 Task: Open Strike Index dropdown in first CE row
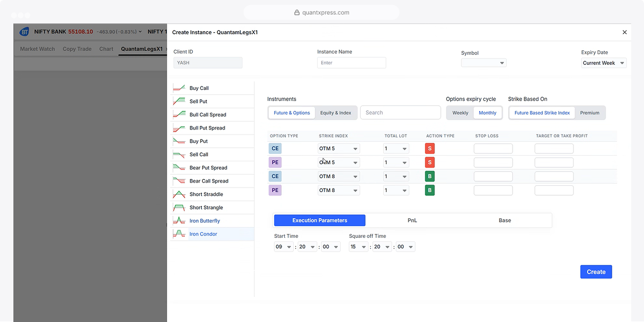(339, 148)
